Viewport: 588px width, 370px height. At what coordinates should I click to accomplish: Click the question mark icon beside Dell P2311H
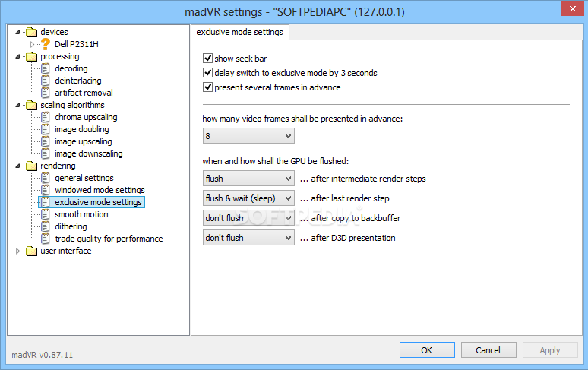46,44
